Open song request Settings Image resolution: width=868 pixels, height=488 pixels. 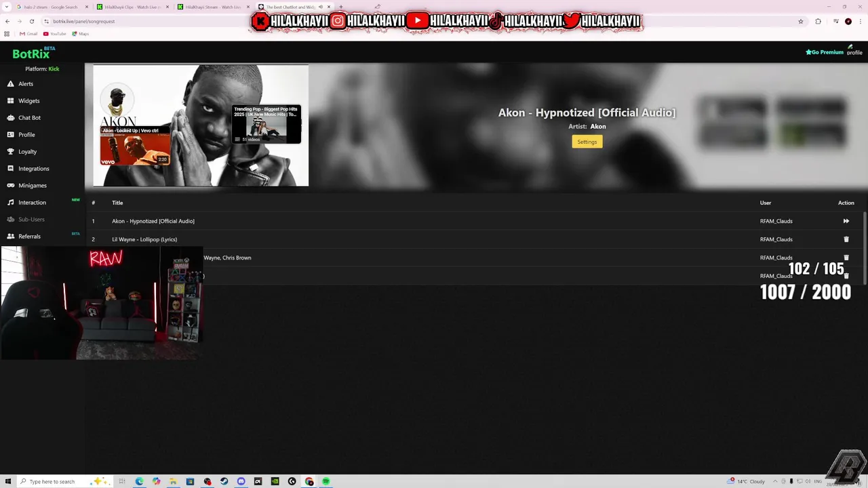pos(587,142)
